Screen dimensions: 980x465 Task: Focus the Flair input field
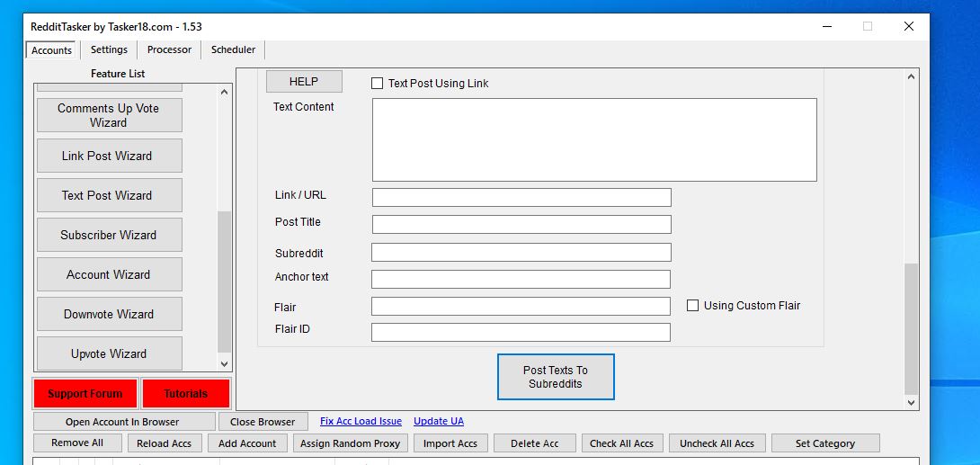521,306
